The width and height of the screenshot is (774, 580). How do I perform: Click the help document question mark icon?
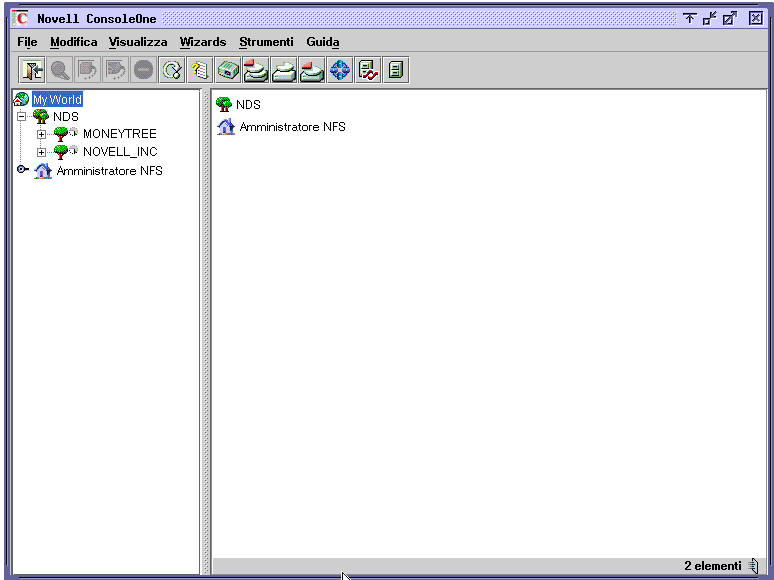200,71
